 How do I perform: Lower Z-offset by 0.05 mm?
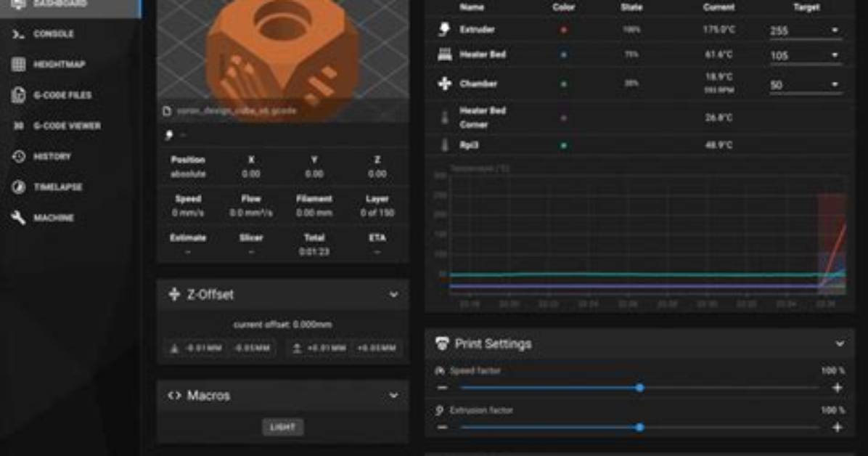tap(253, 349)
